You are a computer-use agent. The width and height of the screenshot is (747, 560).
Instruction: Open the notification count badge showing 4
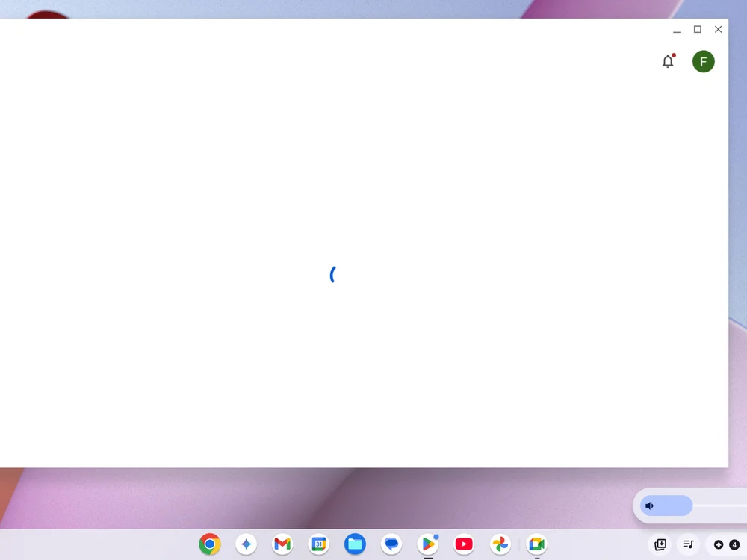[x=734, y=544]
